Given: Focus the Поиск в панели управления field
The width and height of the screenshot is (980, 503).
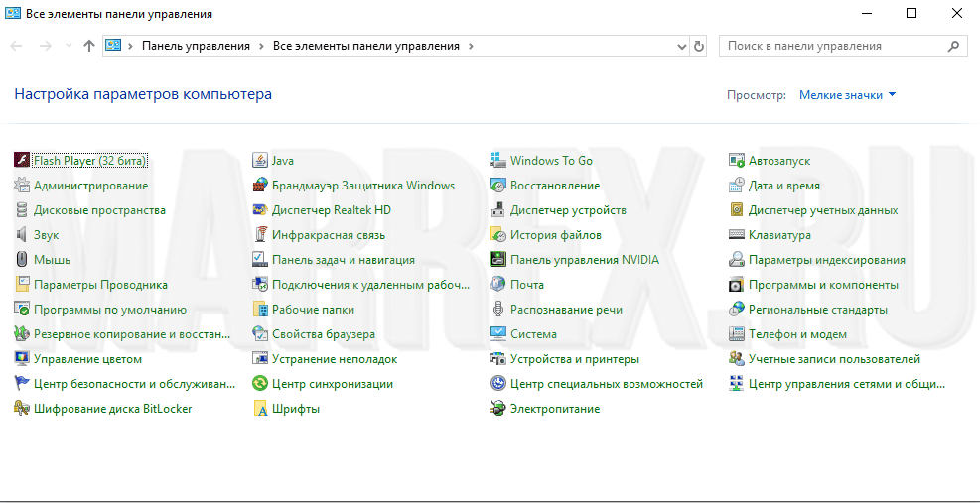Looking at the screenshot, I should pyautogui.click(x=843, y=47).
